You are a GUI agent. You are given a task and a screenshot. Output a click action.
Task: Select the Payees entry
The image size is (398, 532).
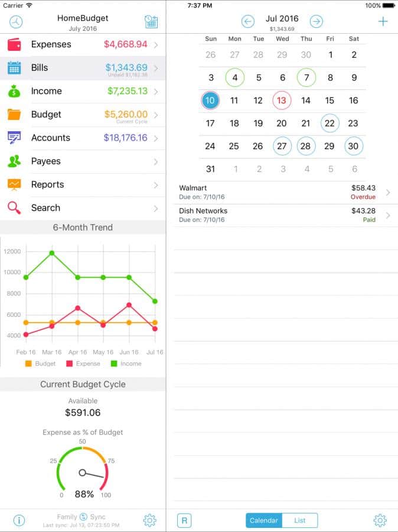click(x=83, y=161)
